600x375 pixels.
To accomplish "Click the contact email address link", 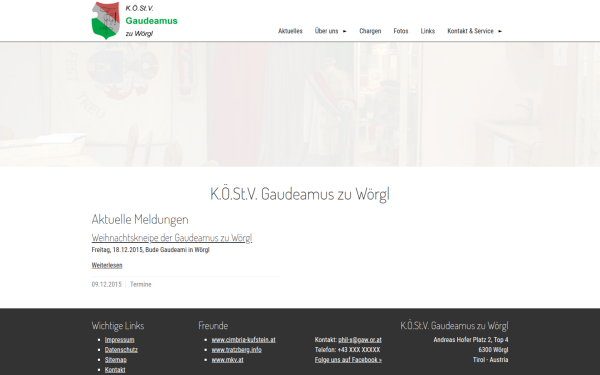I will click(x=360, y=340).
